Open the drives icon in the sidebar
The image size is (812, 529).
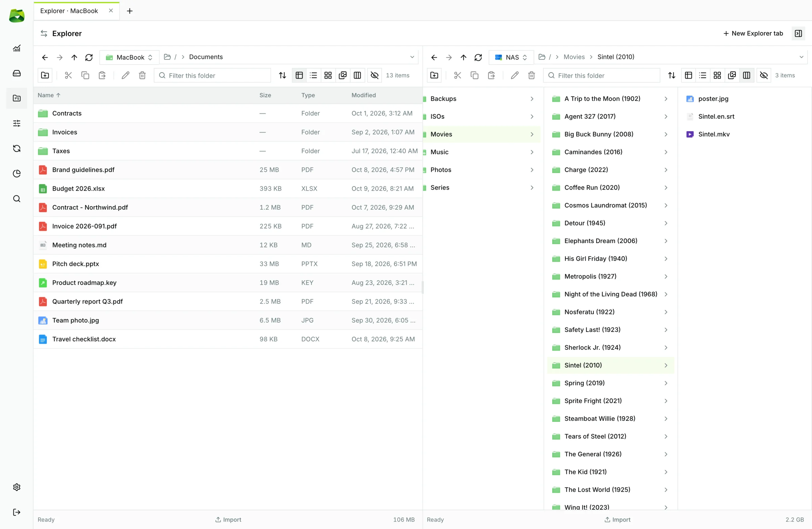(x=16, y=73)
